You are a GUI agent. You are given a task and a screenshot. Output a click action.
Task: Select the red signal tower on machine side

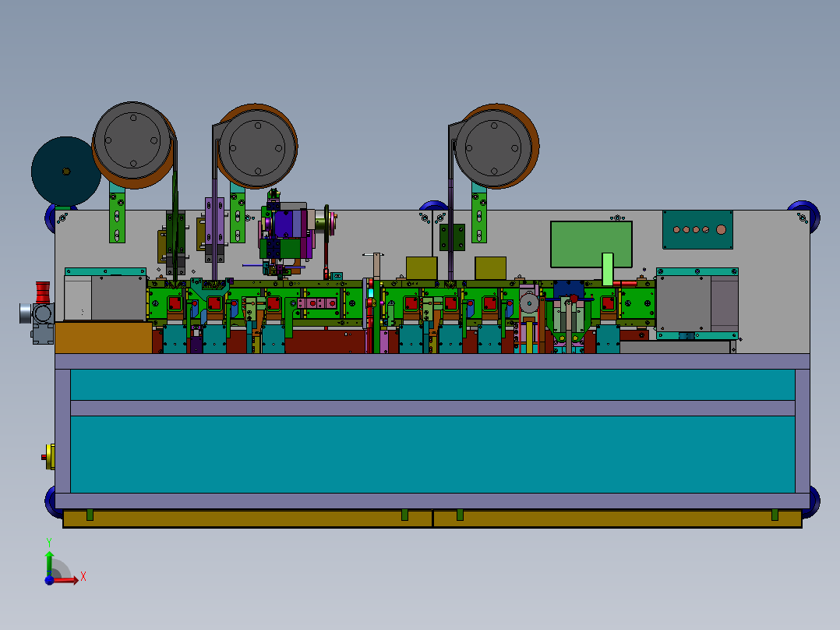42,292
